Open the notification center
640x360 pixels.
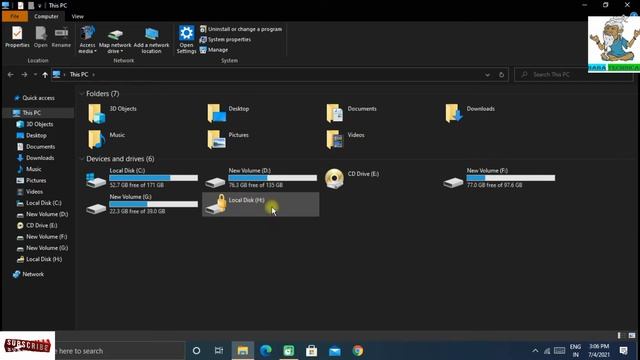pos(624,351)
